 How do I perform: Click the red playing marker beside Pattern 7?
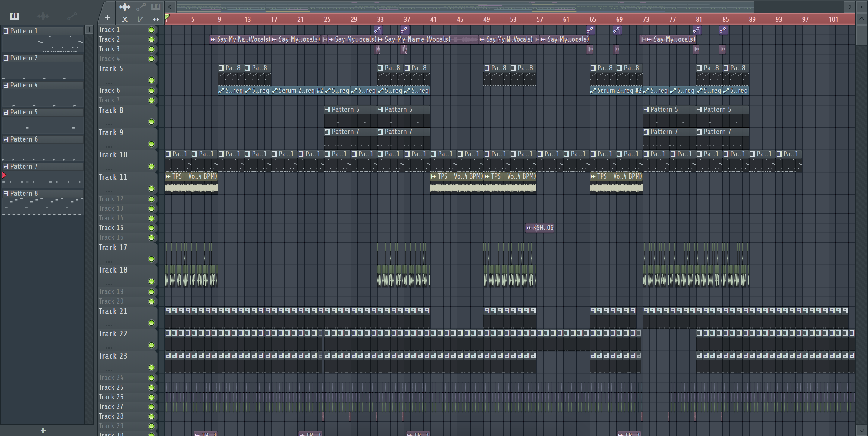[4, 175]
